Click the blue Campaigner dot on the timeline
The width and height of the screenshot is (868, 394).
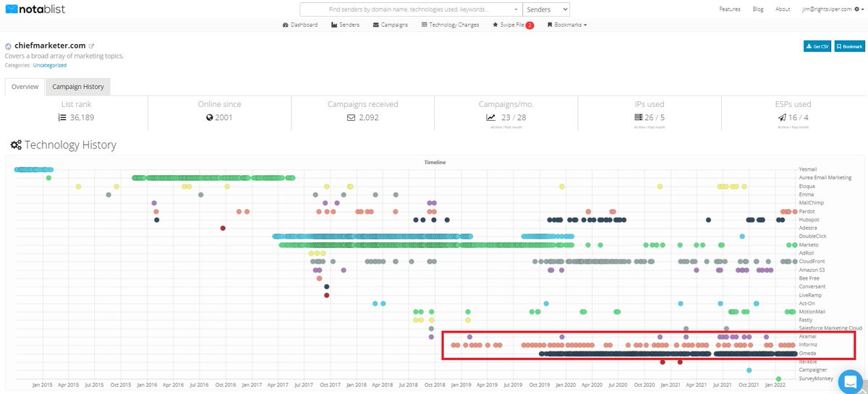click(x=751, y=370)
